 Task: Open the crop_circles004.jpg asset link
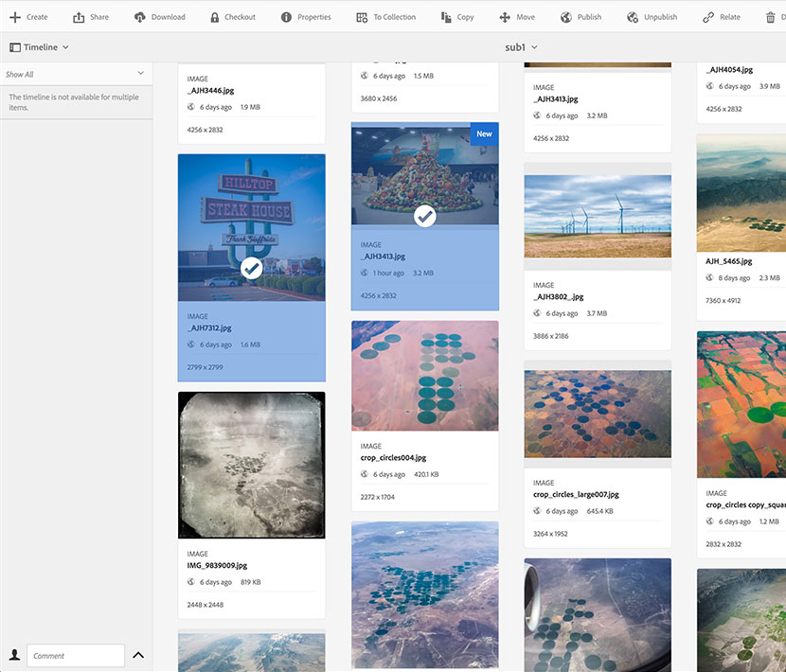pyautogui.click(x=393, y=457)
